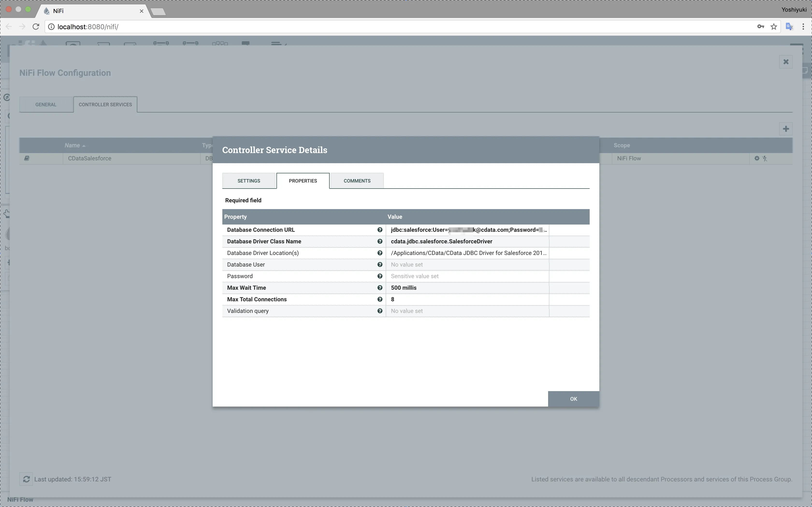Open the COMMENTS tab
The image size is (812, 507).
pos(356,180)
